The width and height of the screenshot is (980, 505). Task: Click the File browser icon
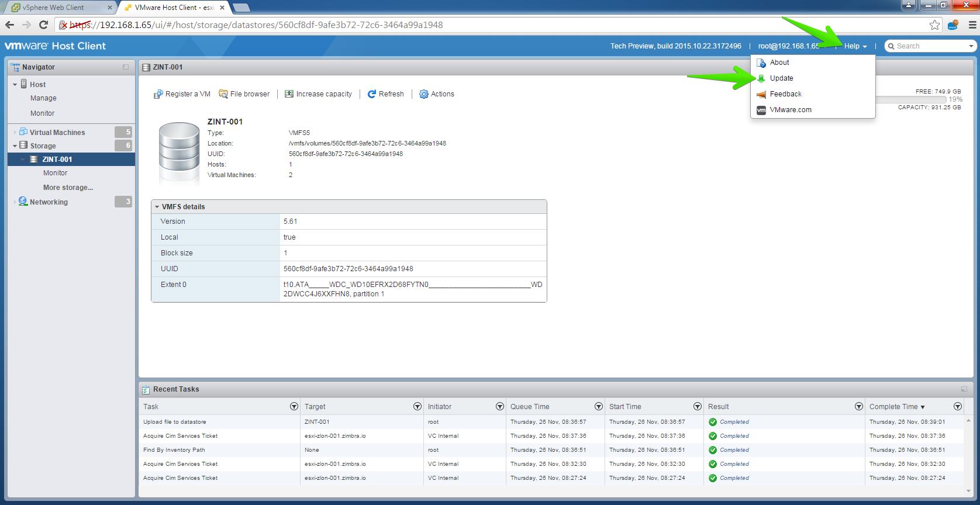(x=223, y=94)
